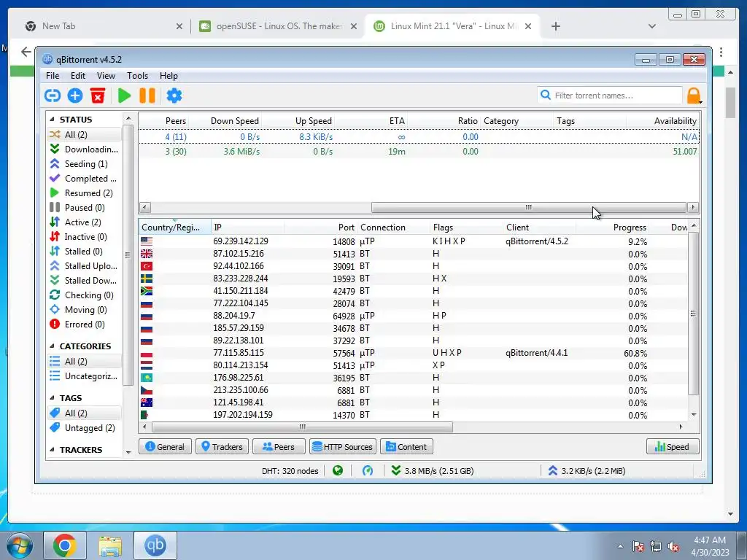The height and width of the screenshot is (560, 747).
Task: Select All (2) under STATUS
Action: (x=85, y=135)
